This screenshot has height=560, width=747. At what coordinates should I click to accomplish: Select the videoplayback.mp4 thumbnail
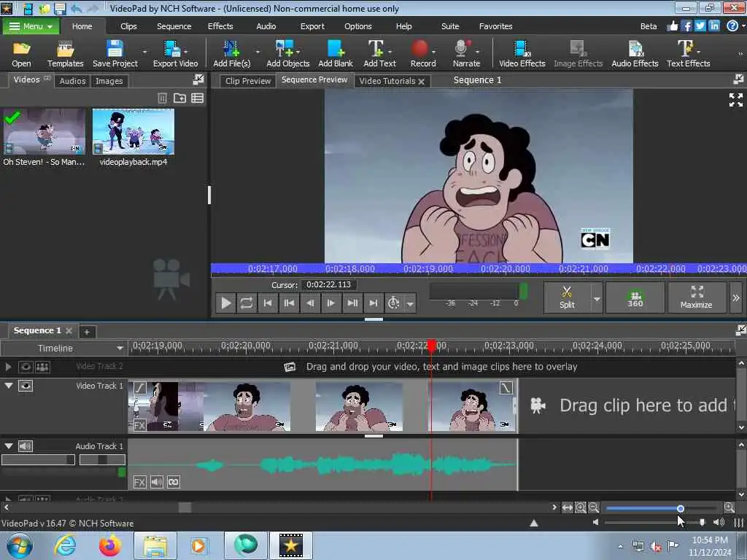click(133, 131)
